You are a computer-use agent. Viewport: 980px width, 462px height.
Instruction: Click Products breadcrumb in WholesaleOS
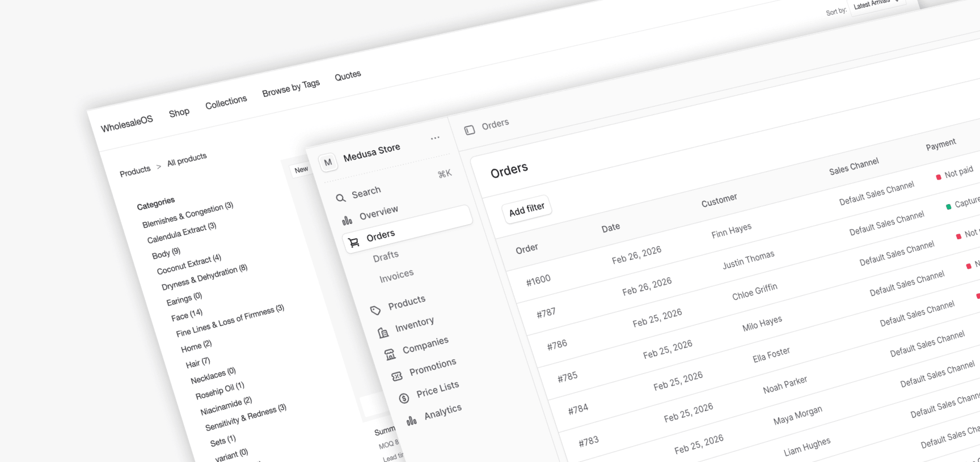click(135, 171)
